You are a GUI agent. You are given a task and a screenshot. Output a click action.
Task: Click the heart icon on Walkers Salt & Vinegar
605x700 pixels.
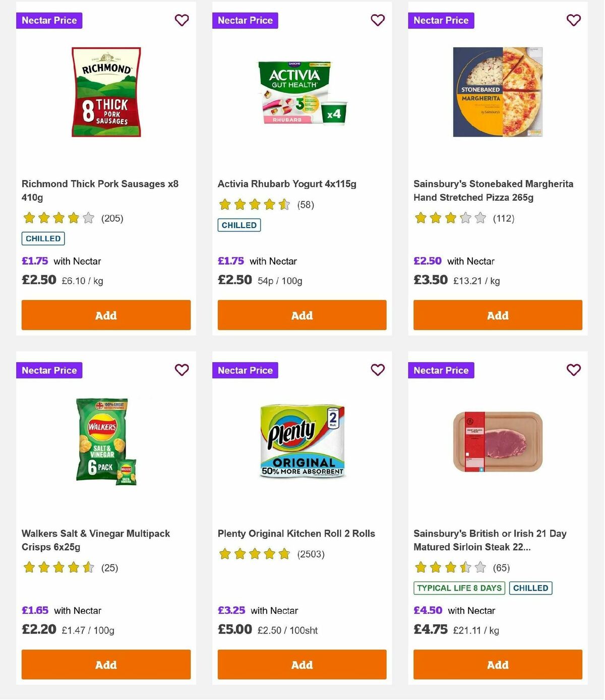tap(181, 370)
